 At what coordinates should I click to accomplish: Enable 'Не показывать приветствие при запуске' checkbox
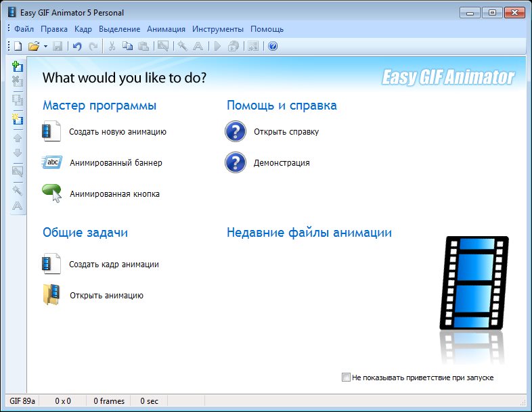[x=347, y=377]
